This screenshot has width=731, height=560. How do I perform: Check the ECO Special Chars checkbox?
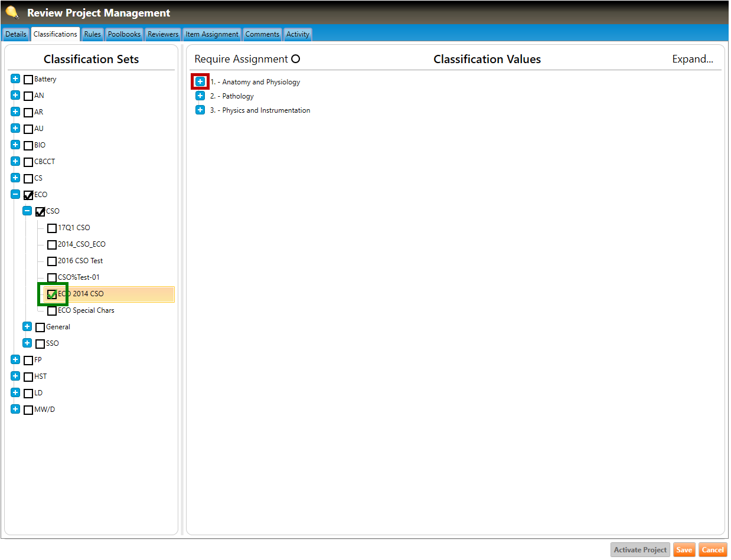pos(52,311)
